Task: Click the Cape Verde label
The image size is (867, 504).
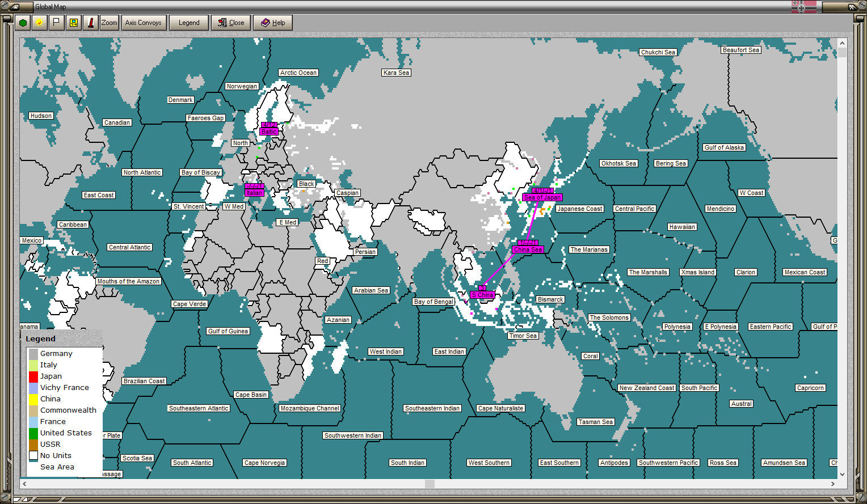Action: (190, 304)
